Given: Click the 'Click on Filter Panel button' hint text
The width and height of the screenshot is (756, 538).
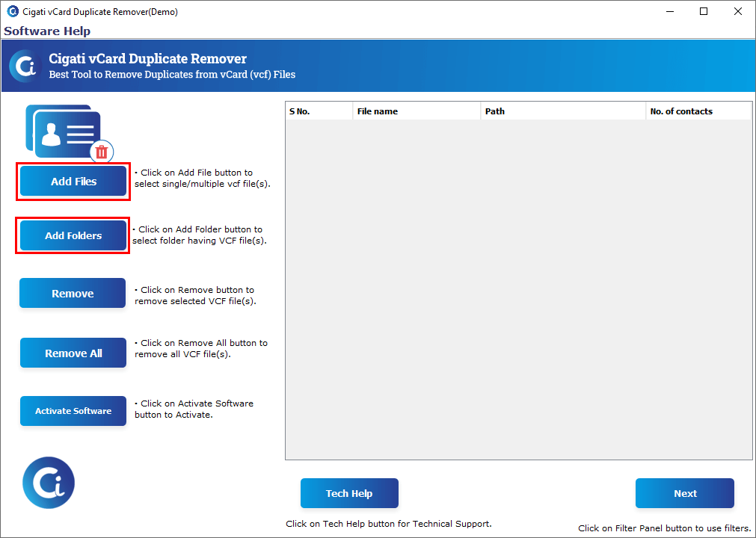Looking at the screenshot, I should coord(665,528).
